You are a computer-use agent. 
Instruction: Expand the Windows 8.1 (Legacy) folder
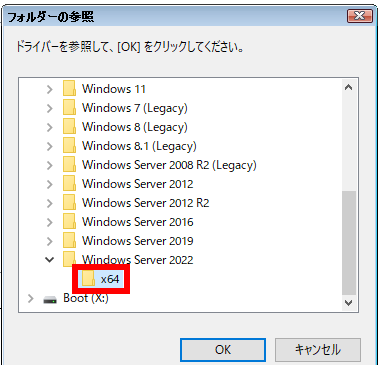[50, 146]
